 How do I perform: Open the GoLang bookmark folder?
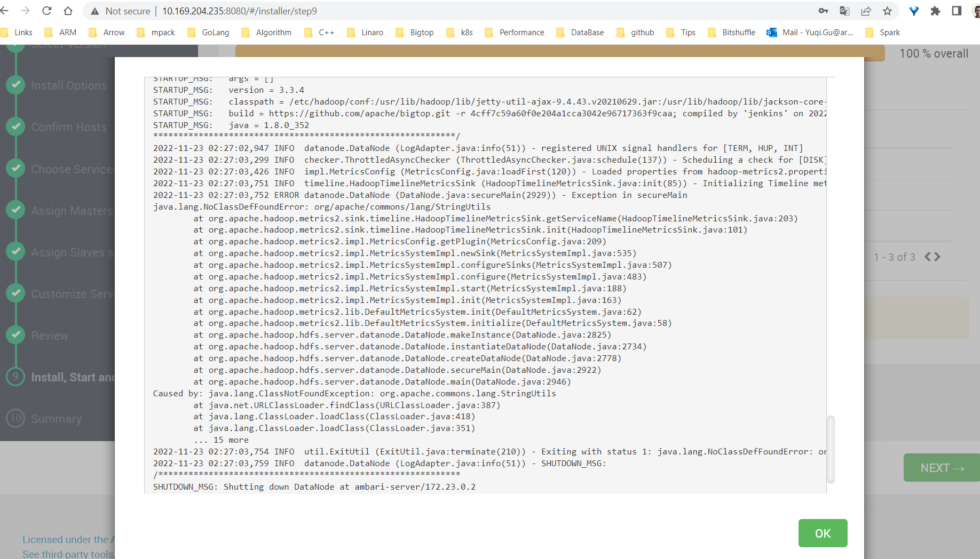[209, 33]
